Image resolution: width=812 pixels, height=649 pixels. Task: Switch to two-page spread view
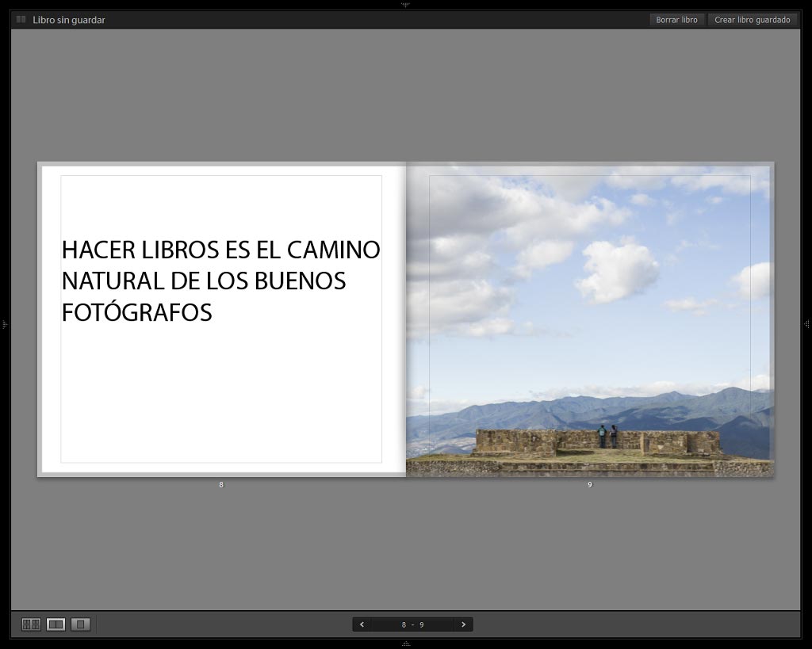point(56,624)
